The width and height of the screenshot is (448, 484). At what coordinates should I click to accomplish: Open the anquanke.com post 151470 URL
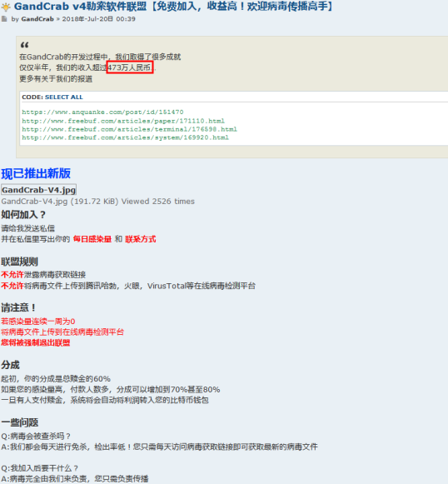(102, 112)
